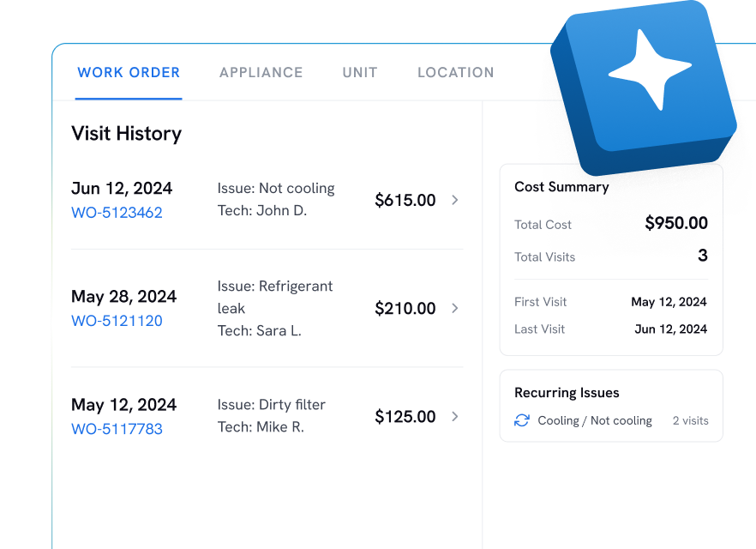This screenshot has height=549, width=756.
Task: Click the Recurring Issues heading
Action: [x=567, y=393]
